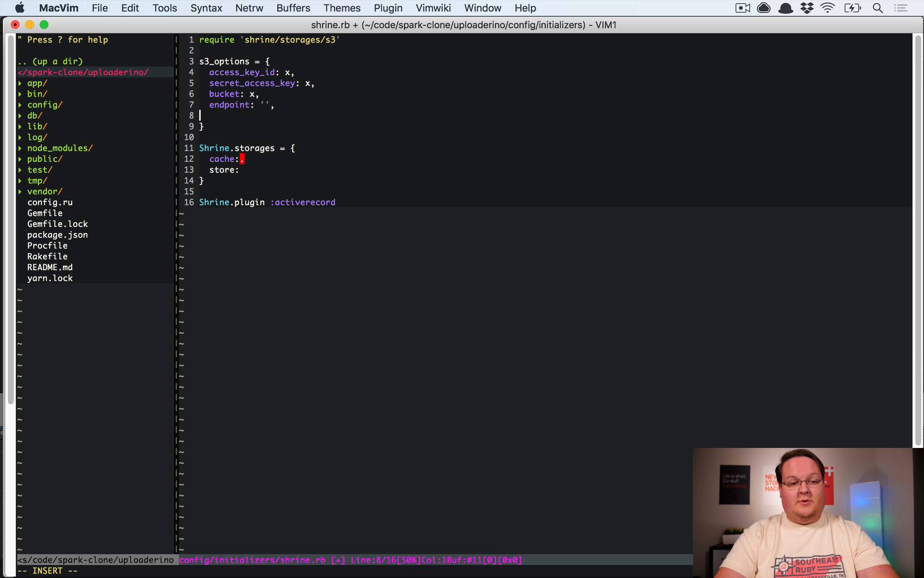Screen dimensions: 924x578
Task: Open the Netrw menu
Action: click(249, 8)
